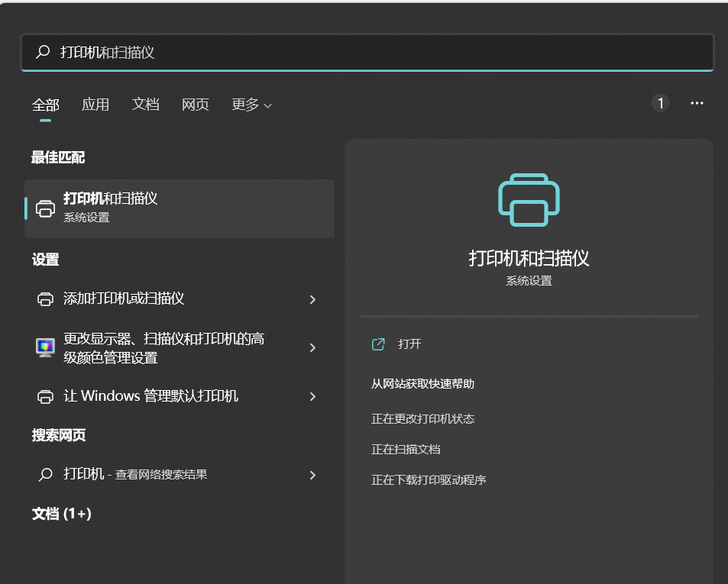Viewport: 728px width, 584px height.
Task: Click 正在更改打印机状态 quick action
Action: pos(424,418)
